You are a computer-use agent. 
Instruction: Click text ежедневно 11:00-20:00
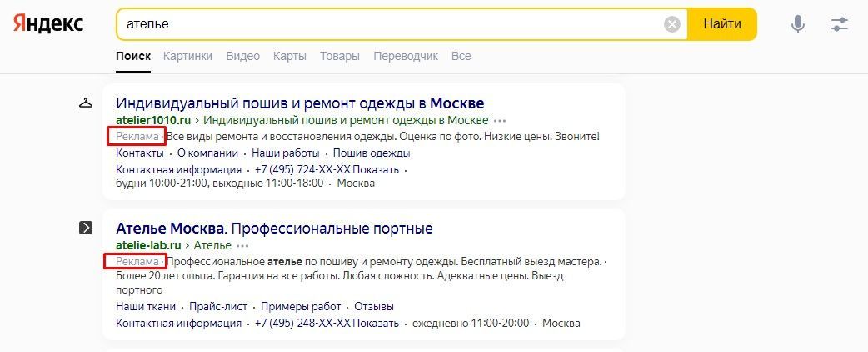tap(471, 323)
